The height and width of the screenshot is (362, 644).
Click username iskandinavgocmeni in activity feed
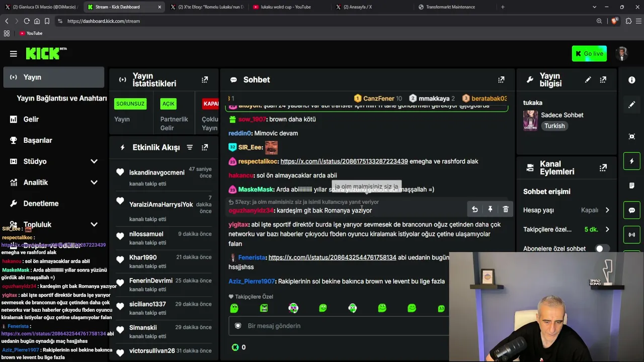click(x=156, y=172)
